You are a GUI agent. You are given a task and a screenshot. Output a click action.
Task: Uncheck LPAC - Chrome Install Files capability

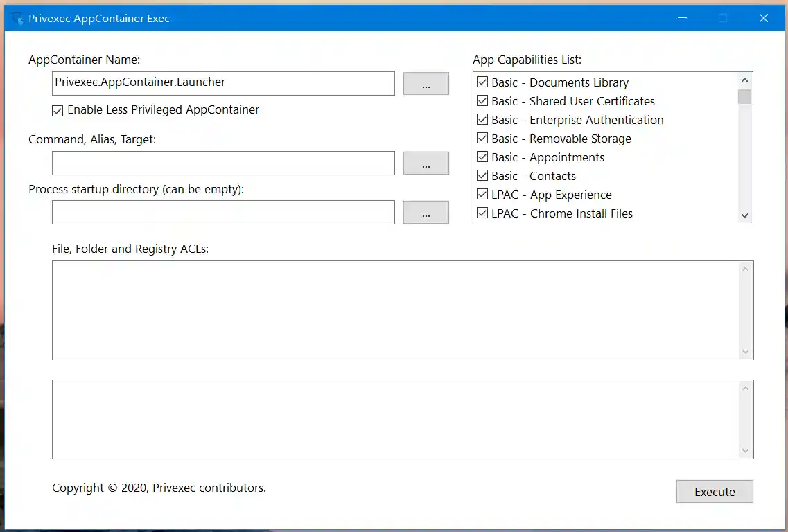click(482, 213)
